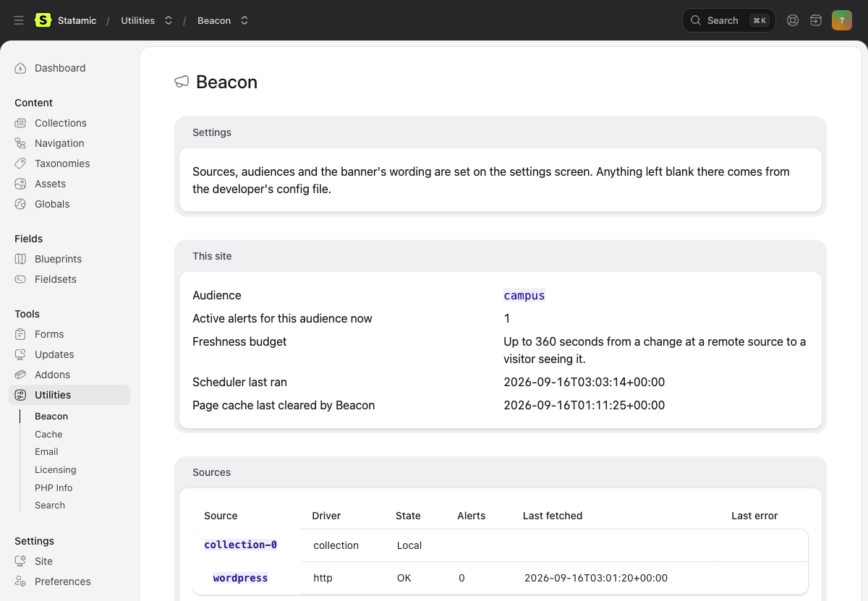This screenshot has width=868, height=601.
Task: Click the Assets sidebar icon
Action: tap(20, 184)
